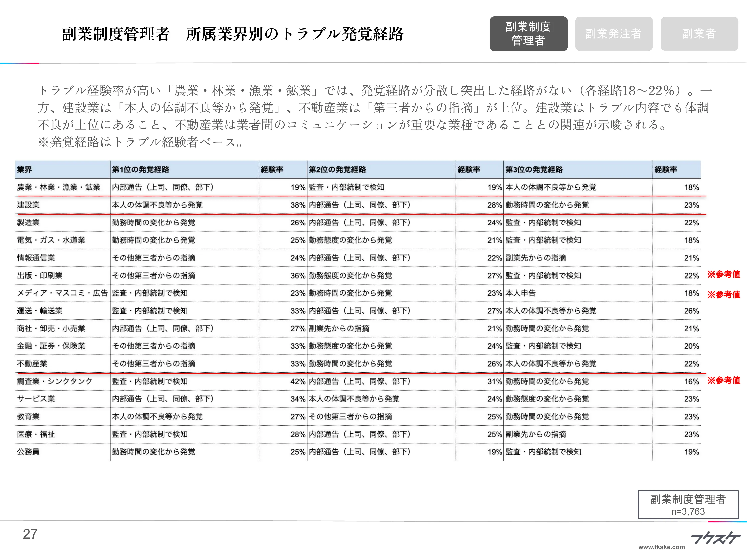Select the 建設業 row label
This screenshot has height=560, width=747.
[x=28, y=205]
